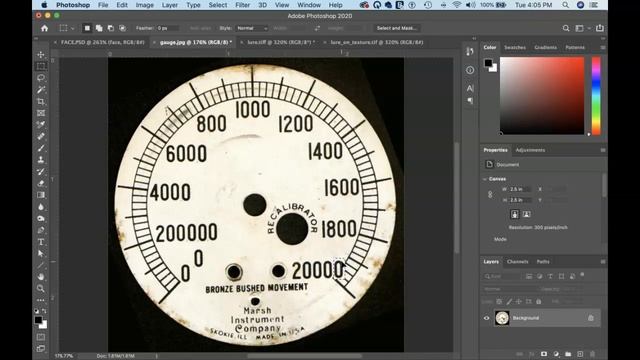Hide the Background layer with eye icon
Viewport: 640px width, 360px height.
(486, 318)
